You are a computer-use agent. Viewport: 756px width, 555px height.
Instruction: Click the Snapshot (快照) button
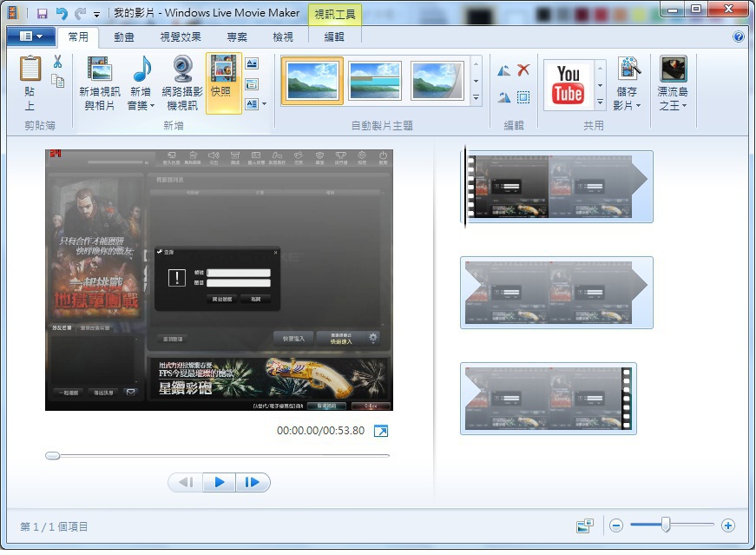pyautogui.click(x=223, y=83)
